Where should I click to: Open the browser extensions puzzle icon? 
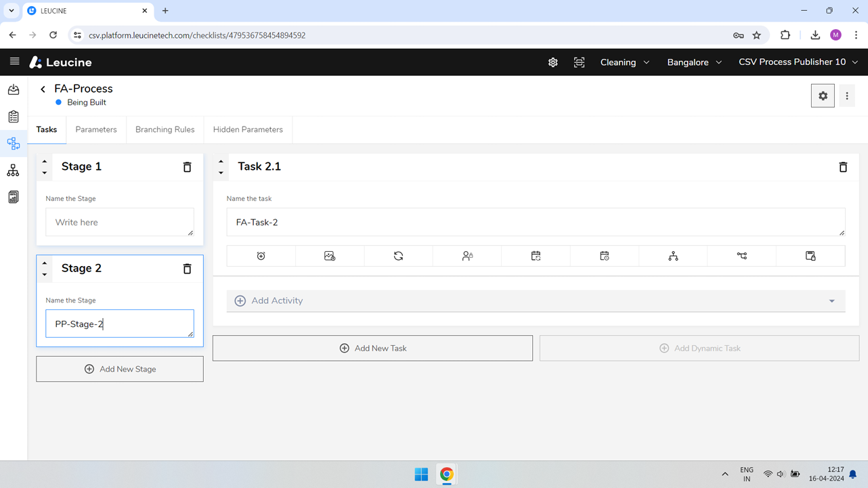785,35
